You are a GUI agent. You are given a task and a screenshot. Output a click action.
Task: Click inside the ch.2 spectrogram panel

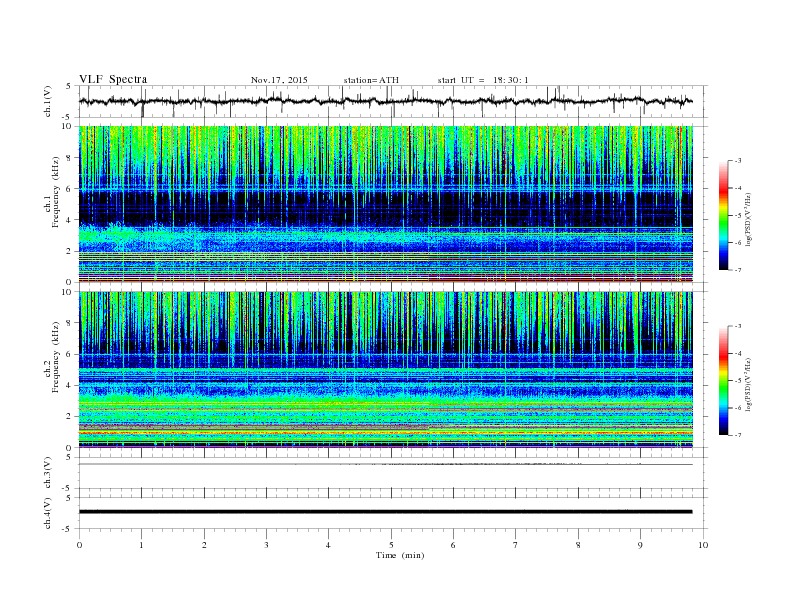tap(385, 369)
